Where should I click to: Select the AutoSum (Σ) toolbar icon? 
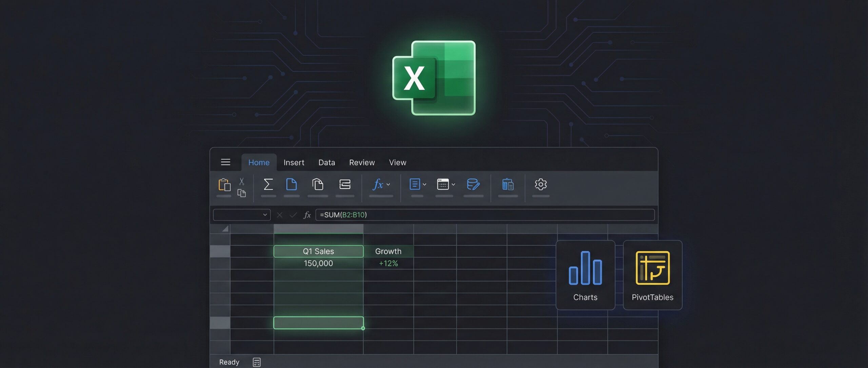pyautogui.click(x=268, y=184)
